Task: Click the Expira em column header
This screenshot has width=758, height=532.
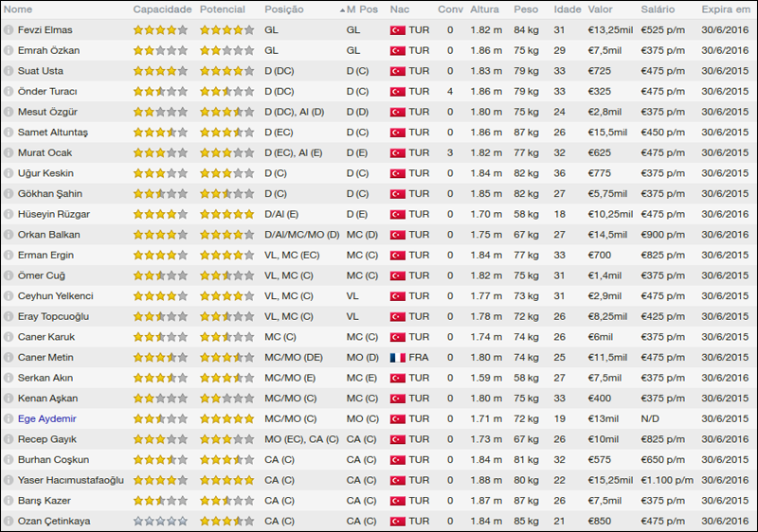Action: 725,9
